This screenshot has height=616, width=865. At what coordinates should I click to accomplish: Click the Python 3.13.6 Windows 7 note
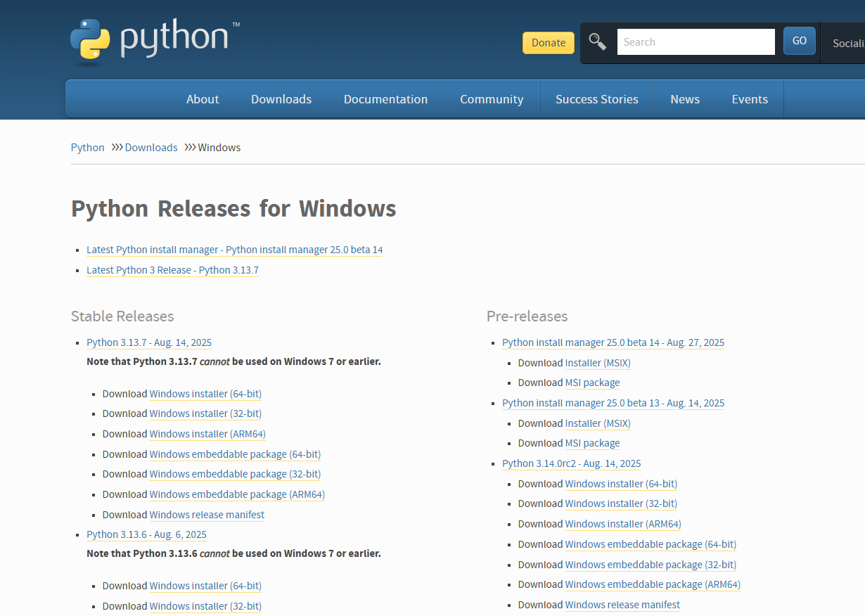coord(233,553)
